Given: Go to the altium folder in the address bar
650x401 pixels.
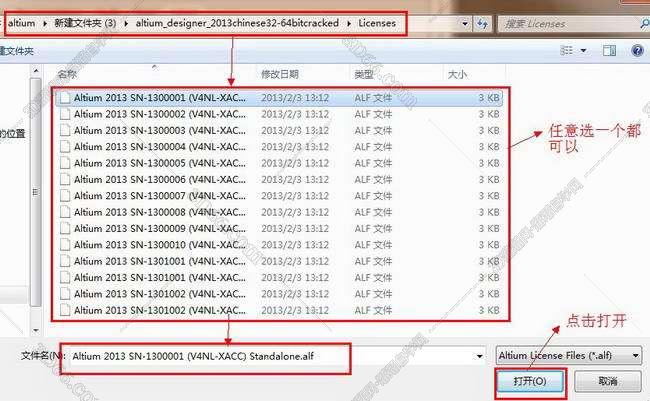Looking at the screenshot, I should (x=22, y=23).
